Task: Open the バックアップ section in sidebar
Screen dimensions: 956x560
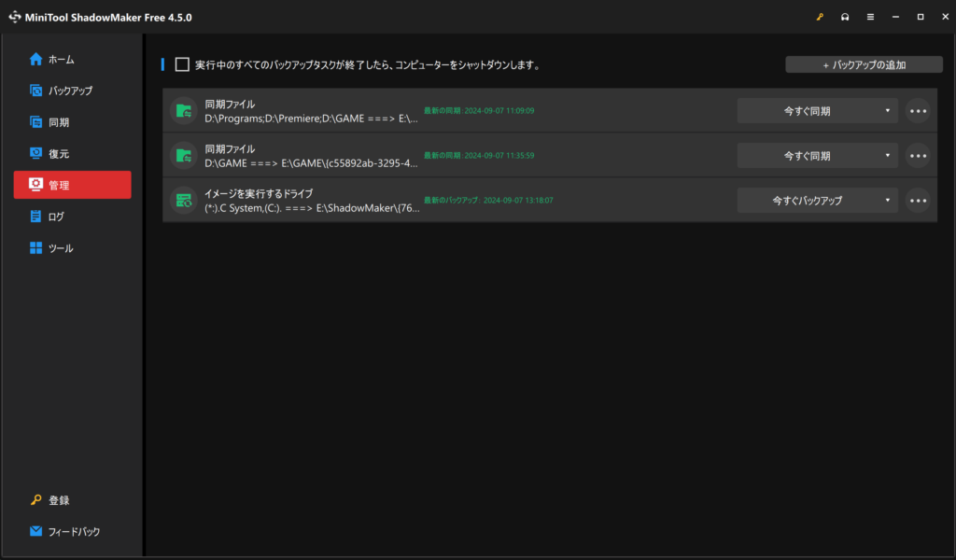Action: click(x=70, y=91)
